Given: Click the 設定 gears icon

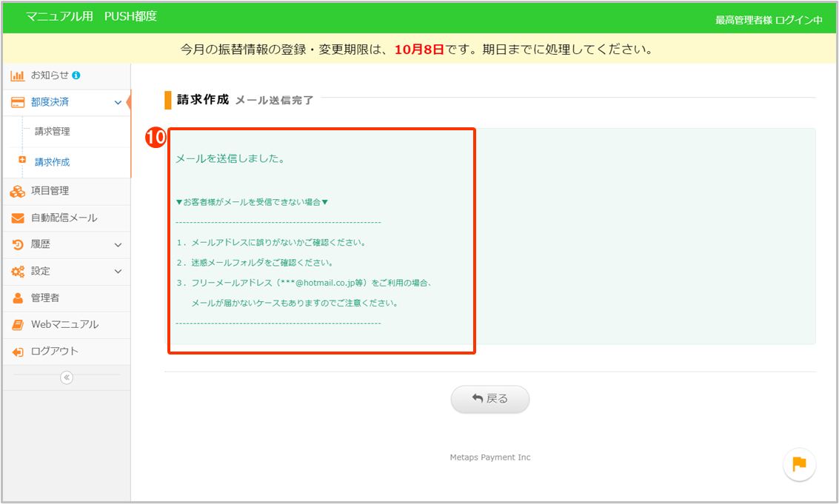Looking at the screenshot, I should coord(18,272).
